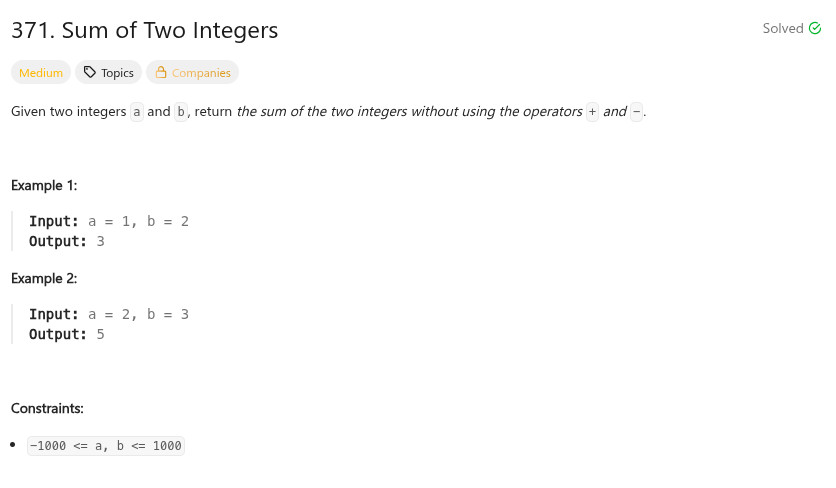This screenshot has height=488, width=836.
Task: Click the "+" operator code chip
Action: click(592, 112)
